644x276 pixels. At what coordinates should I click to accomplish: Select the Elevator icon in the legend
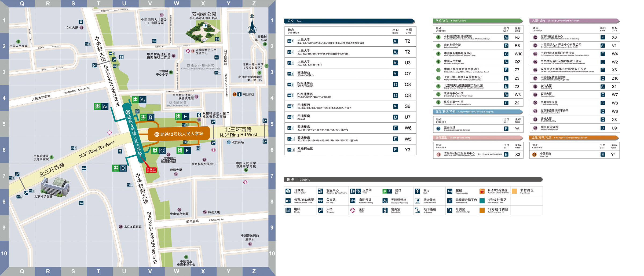point(288,210)
